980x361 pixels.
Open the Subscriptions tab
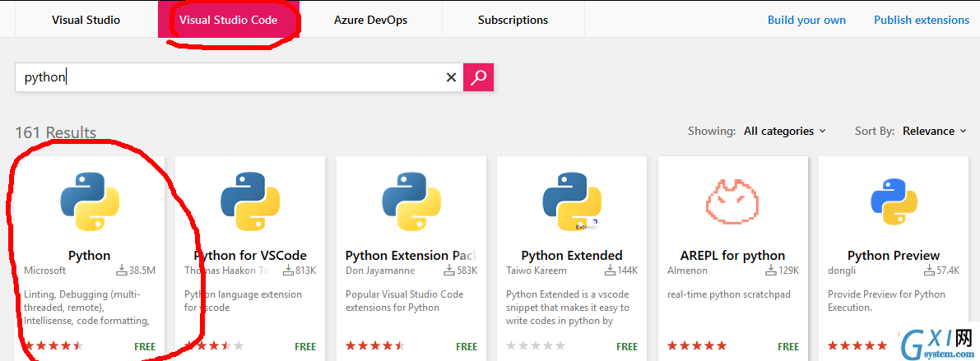pos(513,20)
